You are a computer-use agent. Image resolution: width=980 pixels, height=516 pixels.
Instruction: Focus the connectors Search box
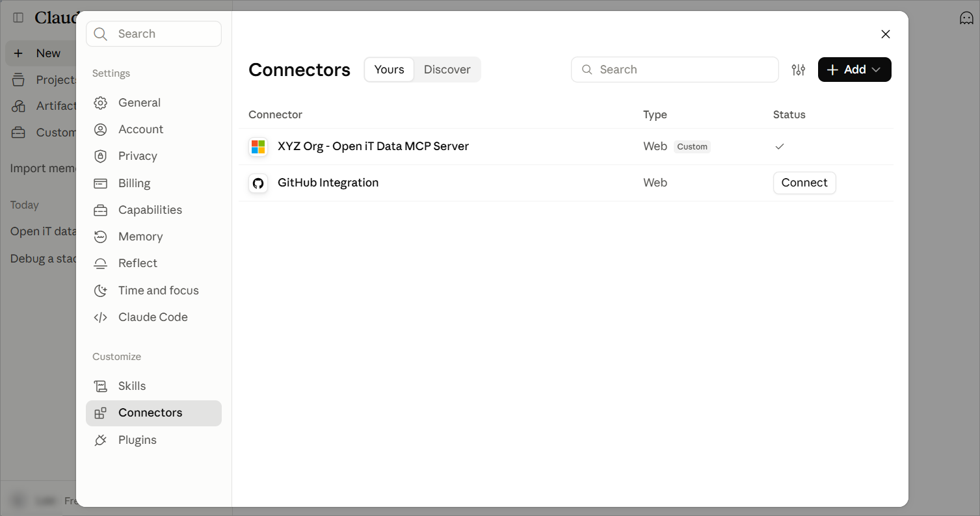pyautogui.click(x=675, y=70)
